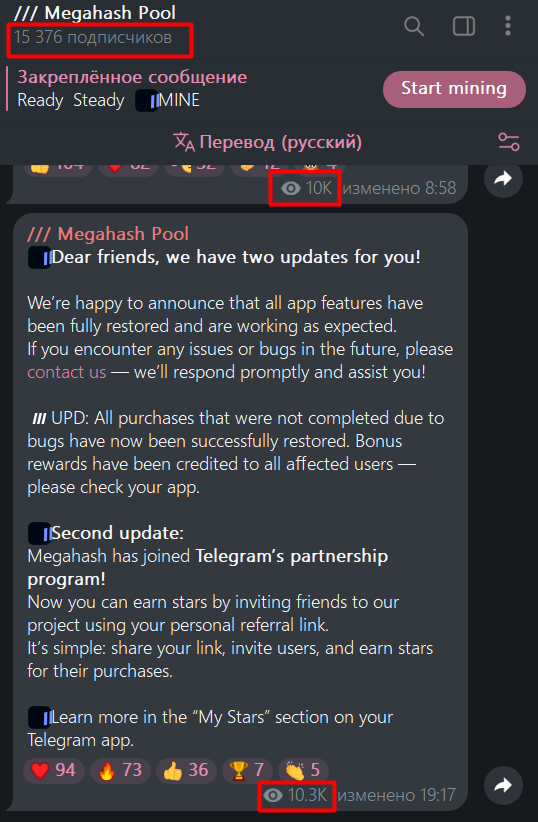538x822 pixels.
Task: Jump to the pinned message Ready Steady MINE
Action: pyautogui.click(x=132, y=89)
